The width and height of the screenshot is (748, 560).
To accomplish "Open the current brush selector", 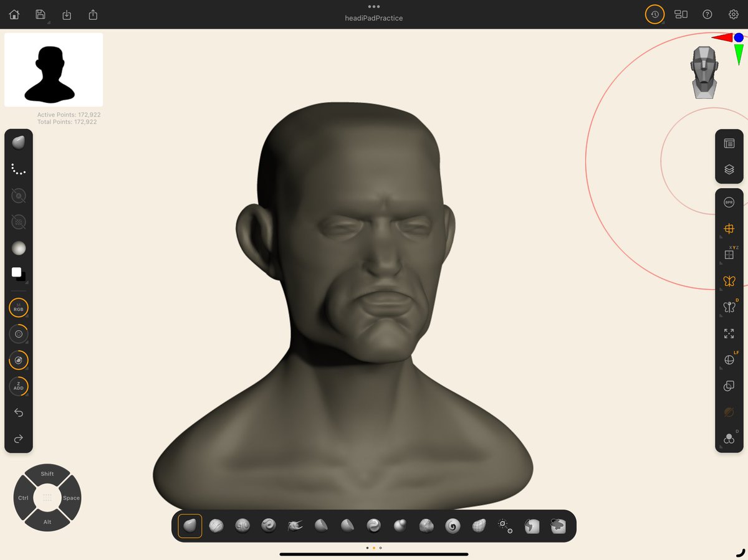I will 19,143.
